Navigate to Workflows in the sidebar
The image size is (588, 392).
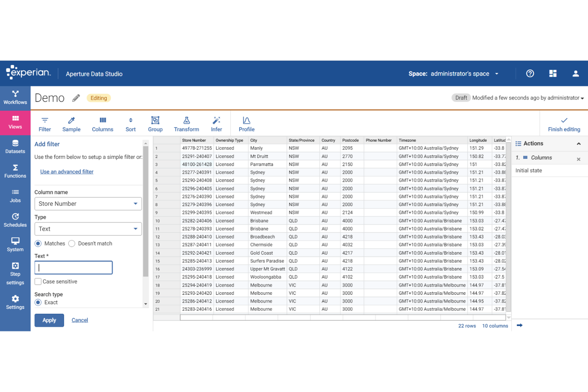(15, 98)
